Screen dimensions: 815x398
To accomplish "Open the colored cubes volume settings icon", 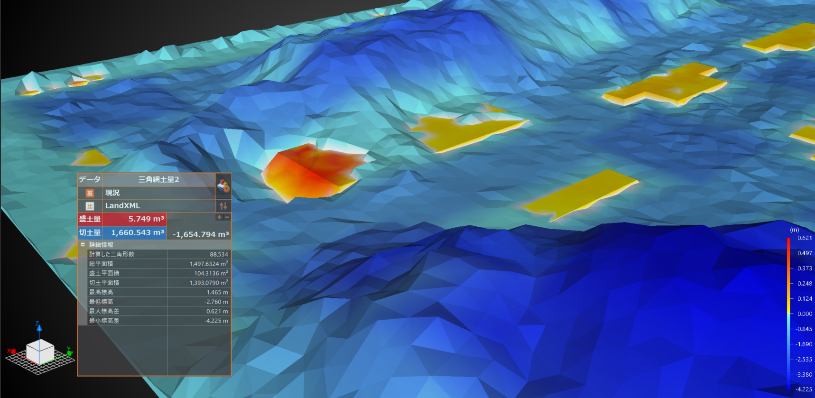I will [x=224, y=185].
